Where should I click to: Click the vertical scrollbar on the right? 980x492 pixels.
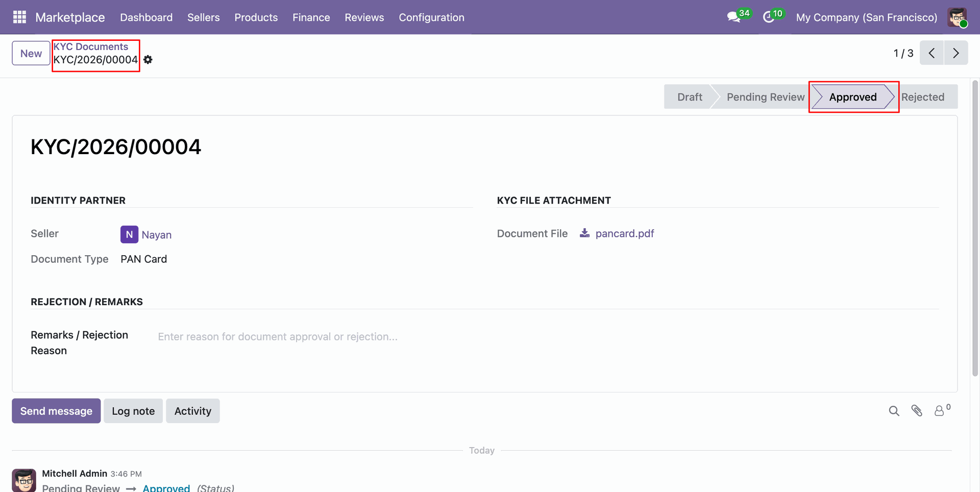(975, 228)
